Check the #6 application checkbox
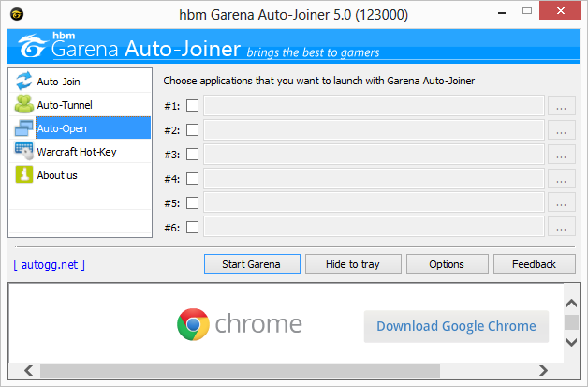 (192, 227)
